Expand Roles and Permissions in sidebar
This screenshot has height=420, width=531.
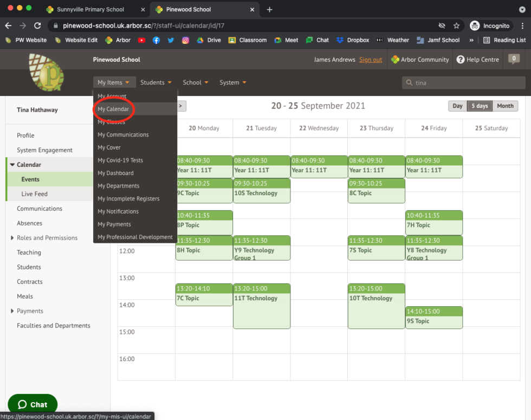(x=12, y=238)
